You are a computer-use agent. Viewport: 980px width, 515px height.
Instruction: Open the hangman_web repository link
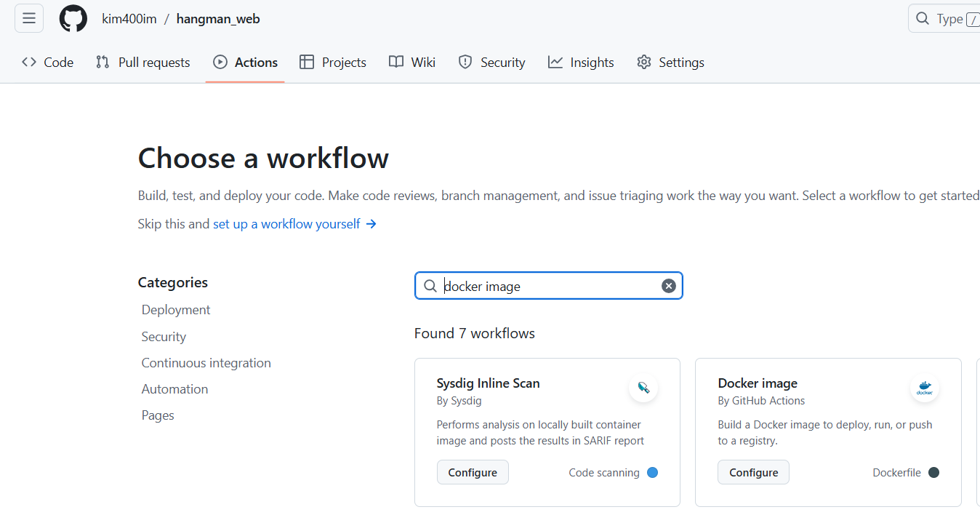[x=218, y=19]
